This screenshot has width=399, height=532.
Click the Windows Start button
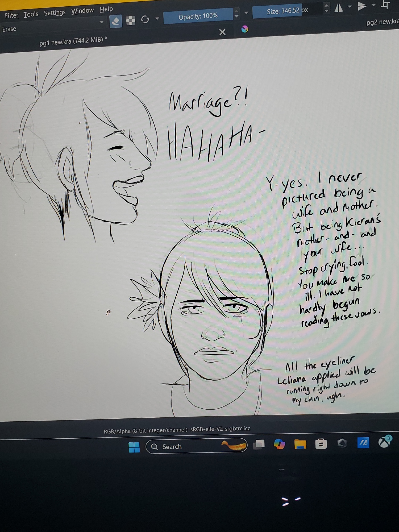point(134,447)
